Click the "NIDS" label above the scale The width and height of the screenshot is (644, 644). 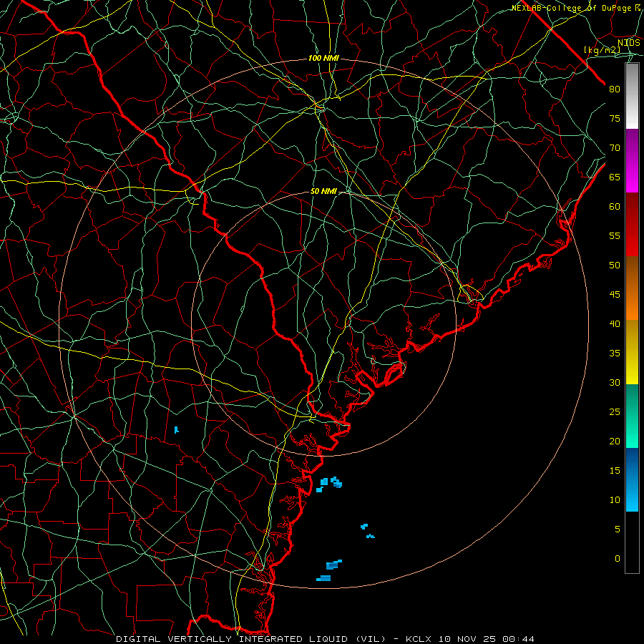(628, 43)
